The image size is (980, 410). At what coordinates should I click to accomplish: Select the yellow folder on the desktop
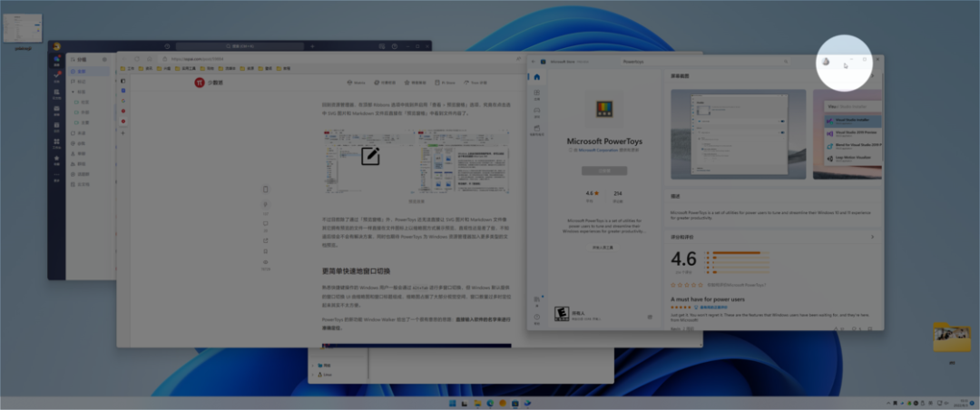(x=951, y=337)
